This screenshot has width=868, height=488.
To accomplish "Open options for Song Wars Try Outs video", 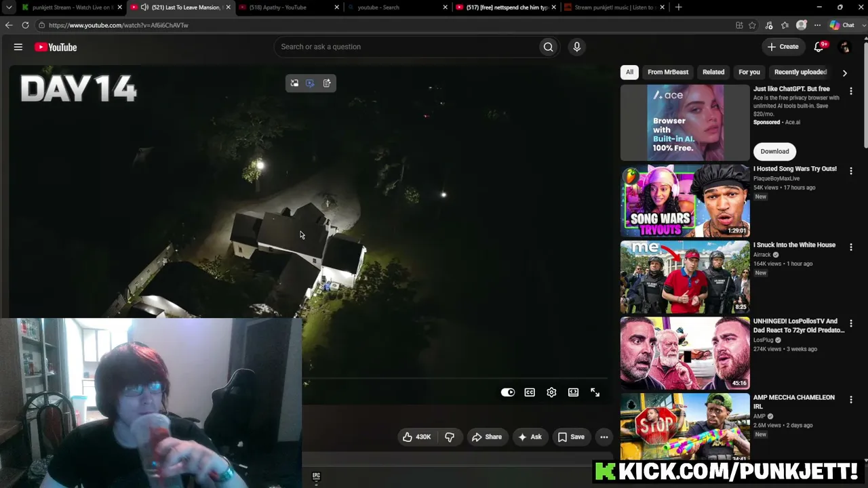I will (x=851, y=171).
